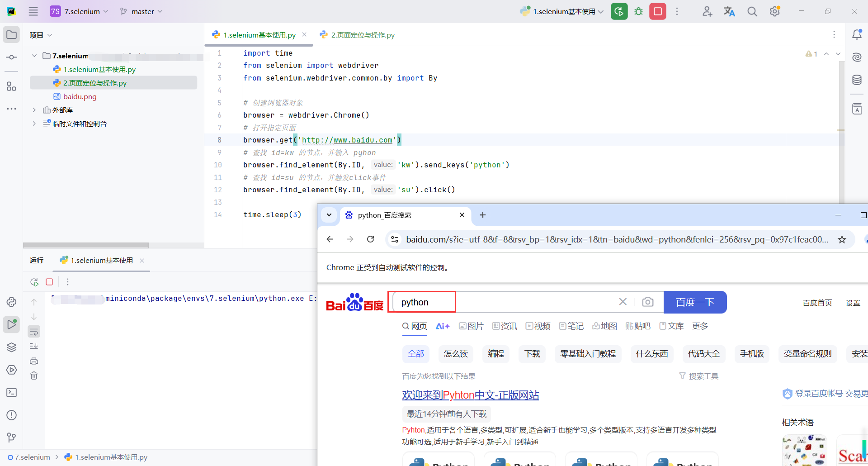Clear the Baidu search box text
This screenshot has height=466, width=868.
pos(623,302)
